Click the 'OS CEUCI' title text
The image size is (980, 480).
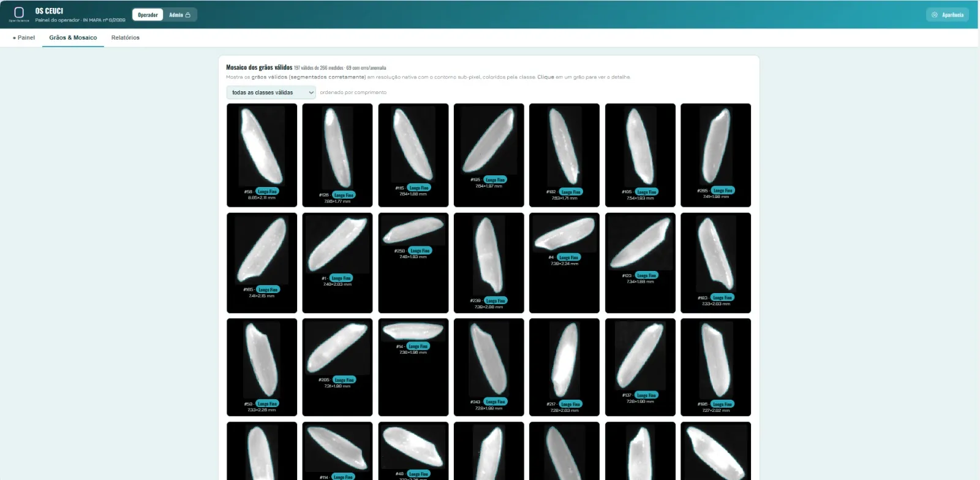pyautogui.click(x=49, y=11)
